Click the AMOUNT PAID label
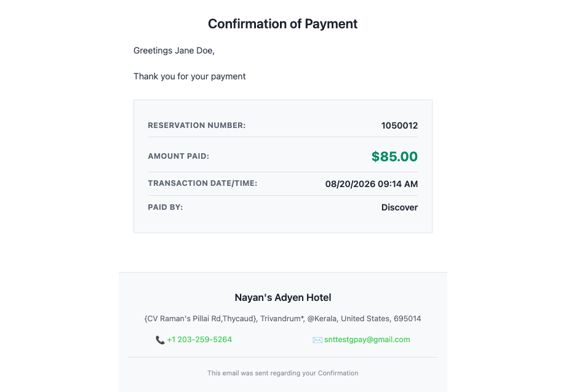566x392 pixels. (x=178, y=156)
